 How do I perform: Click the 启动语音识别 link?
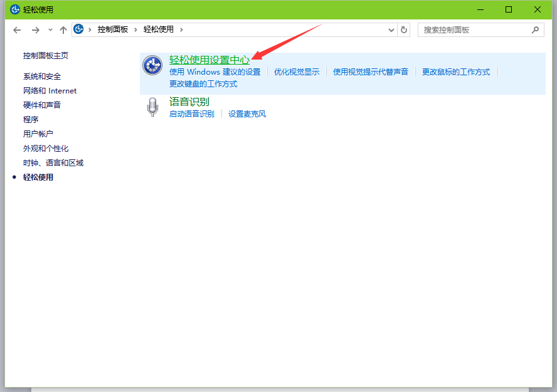(192, 114)
